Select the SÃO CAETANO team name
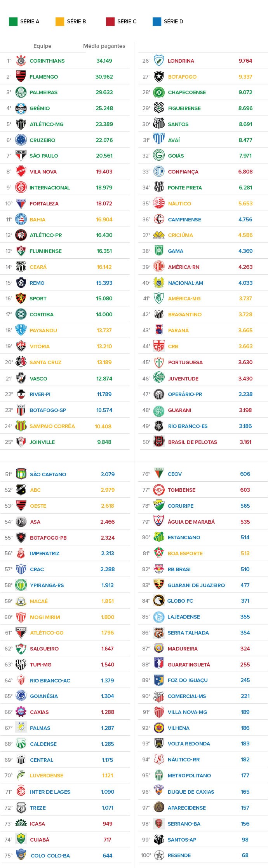The height and width of the screenshot is (868, 268). coord(48,474)
